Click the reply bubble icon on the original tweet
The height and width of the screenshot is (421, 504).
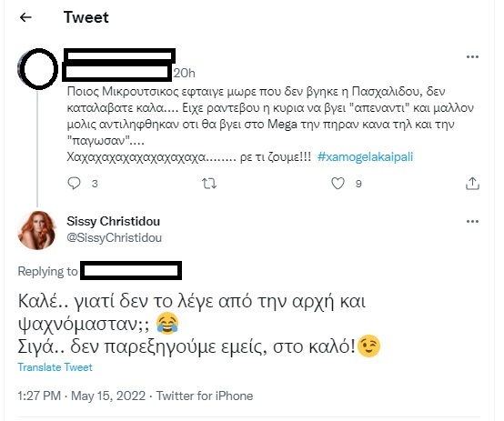(74, 184)
